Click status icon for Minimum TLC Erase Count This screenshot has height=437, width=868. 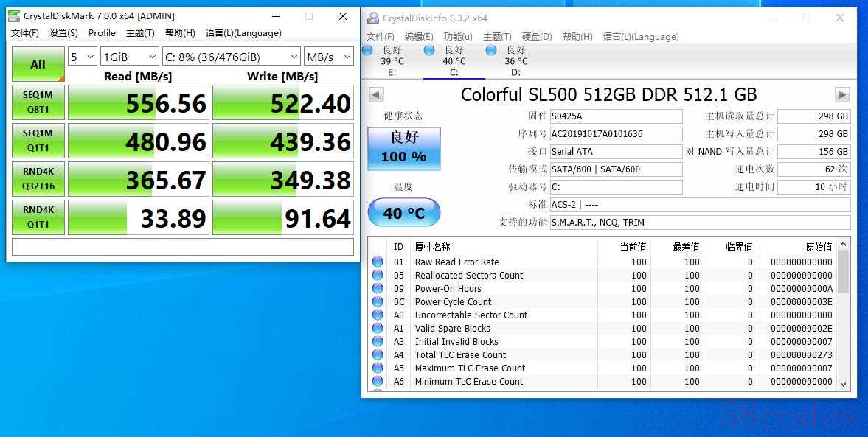pyautogui.click(x=378, y=381)
